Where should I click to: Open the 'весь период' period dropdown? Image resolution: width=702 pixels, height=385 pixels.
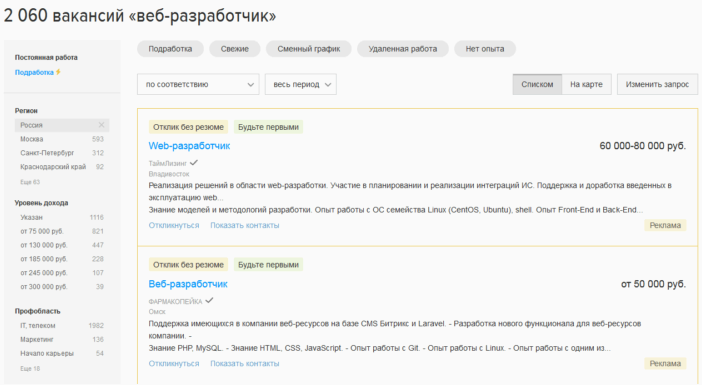(x=301, y=84)
